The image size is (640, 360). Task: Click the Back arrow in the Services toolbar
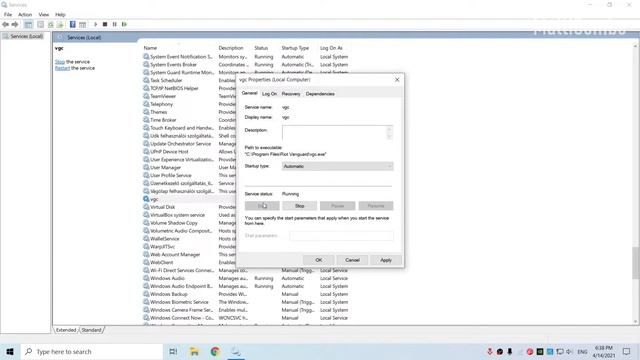coord(5,24)
